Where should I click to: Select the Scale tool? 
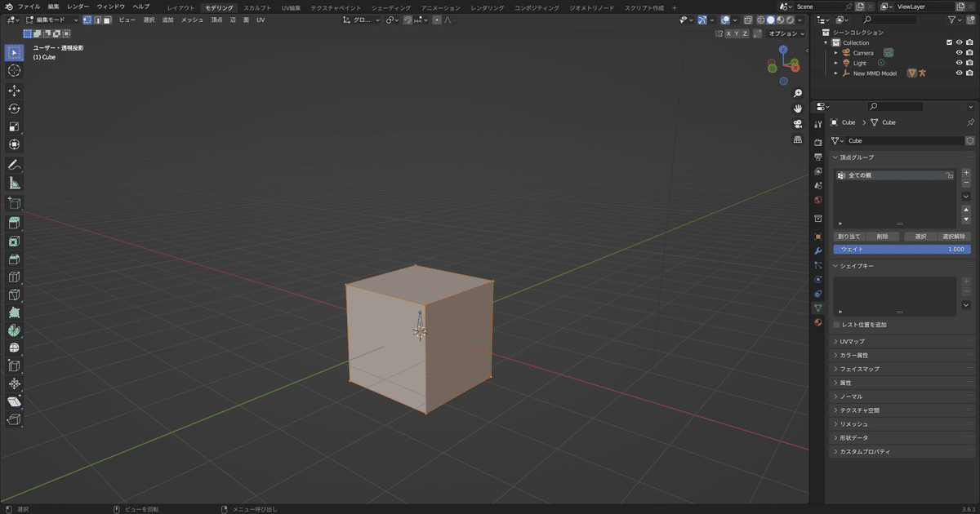[x=14, y=126]
